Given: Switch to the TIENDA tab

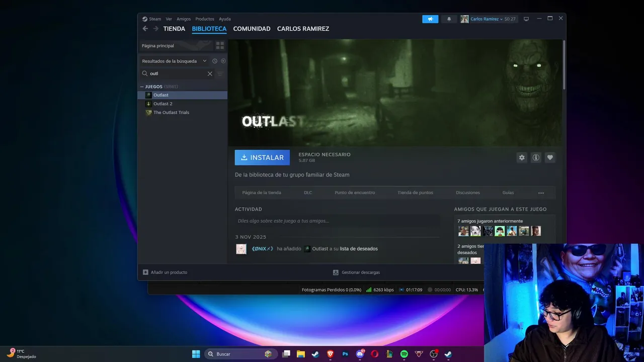Looking at the screenshot, I should (174, 29).
